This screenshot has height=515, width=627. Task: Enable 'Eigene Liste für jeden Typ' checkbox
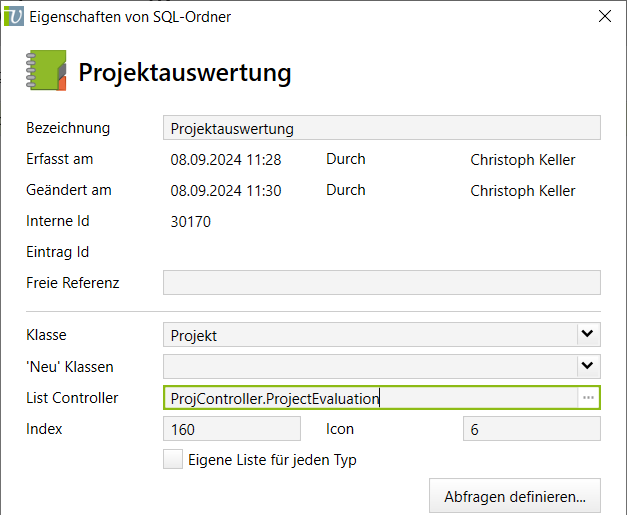[x=173, y=460]
